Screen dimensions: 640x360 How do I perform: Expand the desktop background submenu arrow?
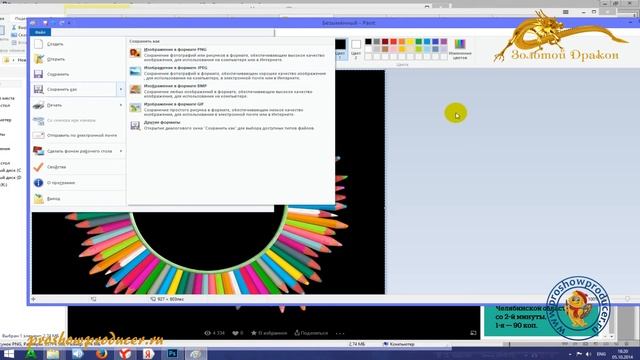point(121,151)
